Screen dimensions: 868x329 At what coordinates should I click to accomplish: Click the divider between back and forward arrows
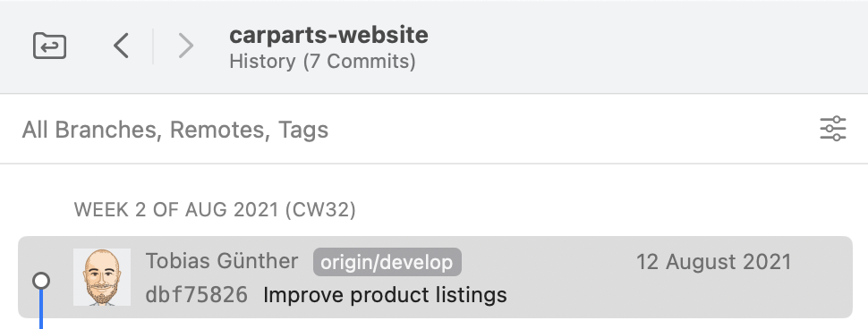(153, 46)
